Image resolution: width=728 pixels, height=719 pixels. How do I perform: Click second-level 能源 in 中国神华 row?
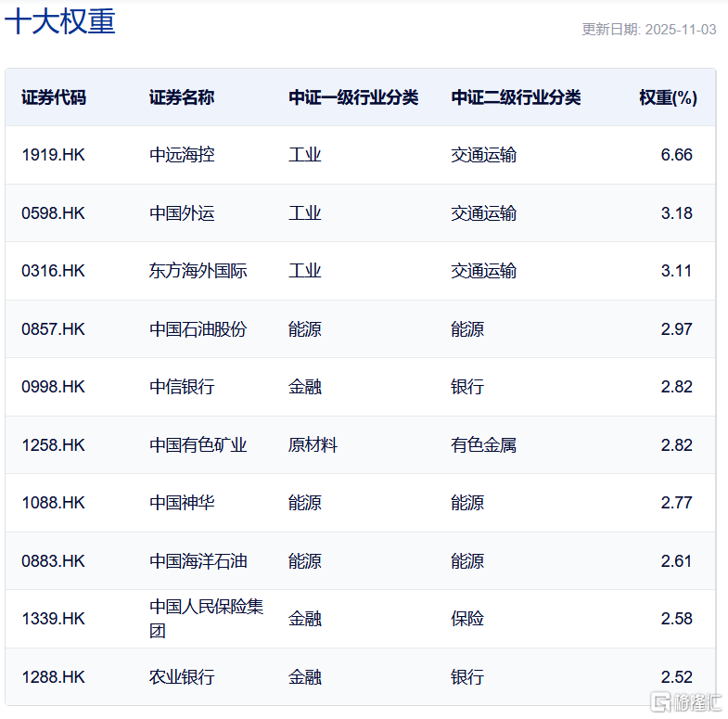pyautogui.click(x=467, y=503)
